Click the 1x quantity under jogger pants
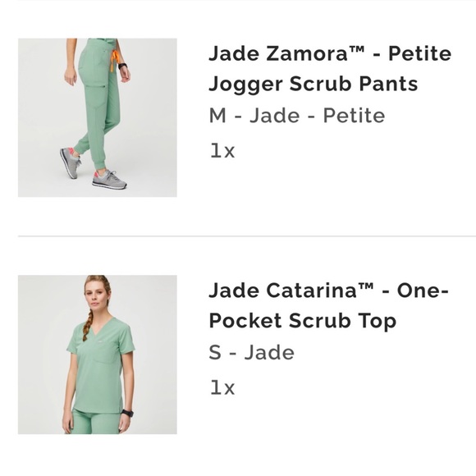The height and width of the screenshot is (476, 476). pos(222,151)
